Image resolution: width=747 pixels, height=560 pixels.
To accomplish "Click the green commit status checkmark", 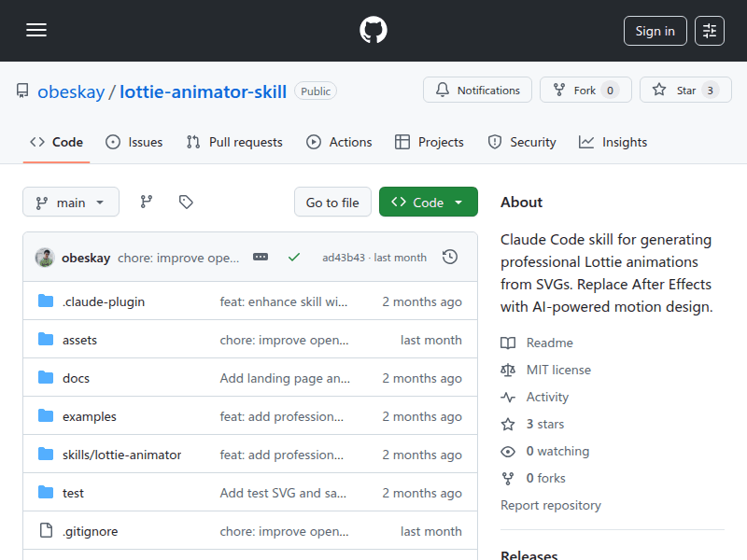I will click(294, 257).
